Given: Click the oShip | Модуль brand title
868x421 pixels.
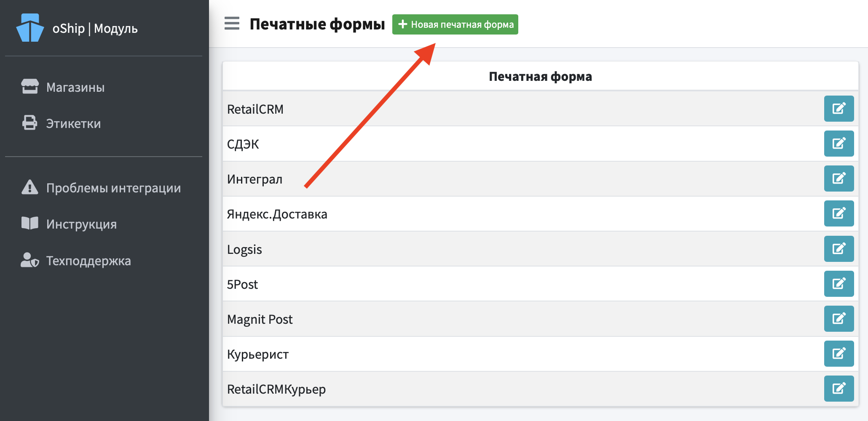Looking at the screenshot, I should 95,28.
